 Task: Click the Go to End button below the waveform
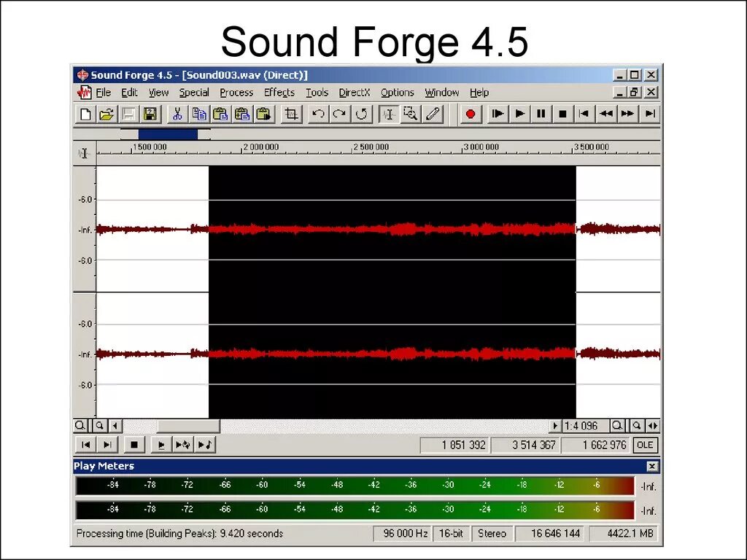(x=107, y=445)
